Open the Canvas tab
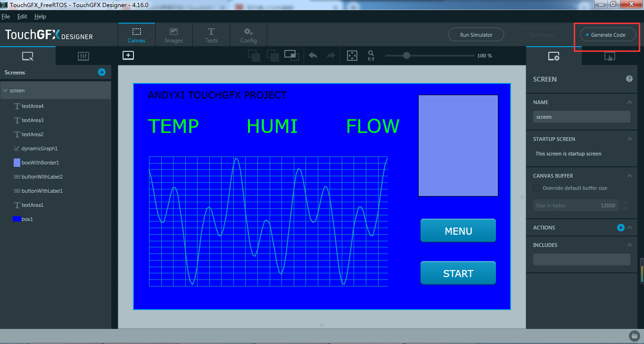 pyautogui.click(x=136, y=35)
